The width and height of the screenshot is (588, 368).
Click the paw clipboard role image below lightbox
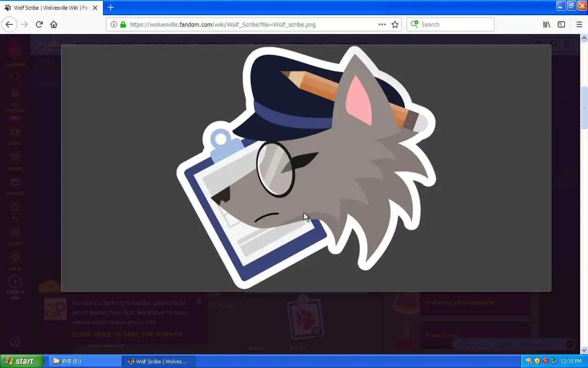(x=306, y=317)
